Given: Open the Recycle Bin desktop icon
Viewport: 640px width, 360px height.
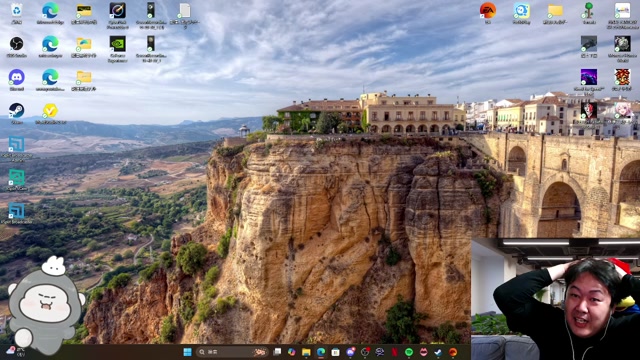Looking at the screenshot, I should pos(16,13).
